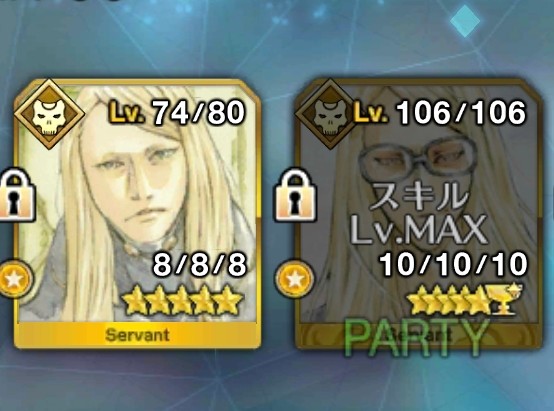
Task: Tap the 10/10/10 skill levels text
Action: [x=453, y=265]
